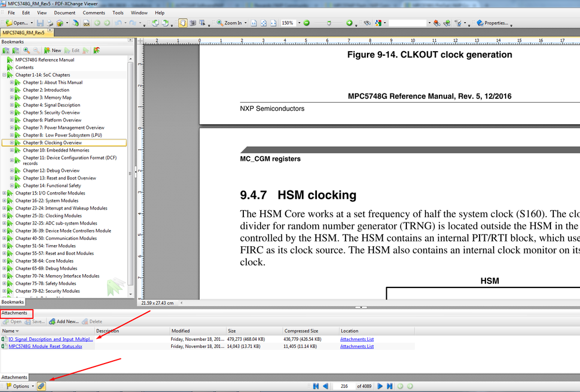Image resolution: width=580 pixels, height=392 pixels.
Task: Click the Find Previous binoculars icon
Action: 437,23
